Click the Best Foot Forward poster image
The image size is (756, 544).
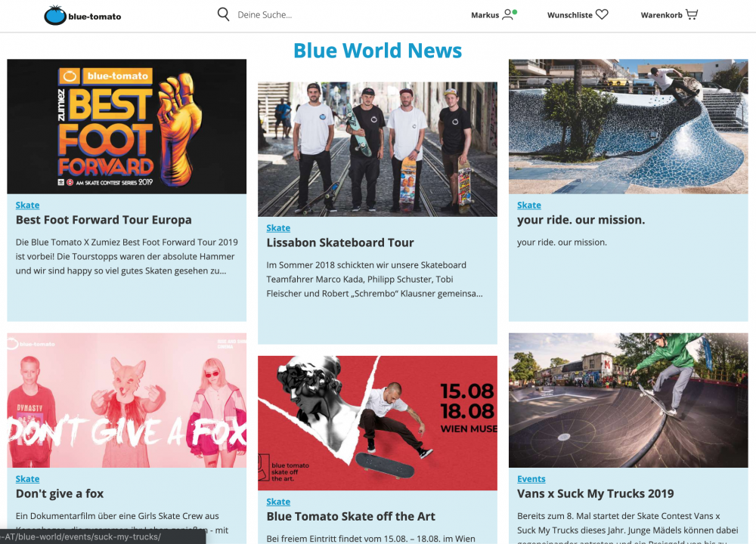[x=126, y=126]
